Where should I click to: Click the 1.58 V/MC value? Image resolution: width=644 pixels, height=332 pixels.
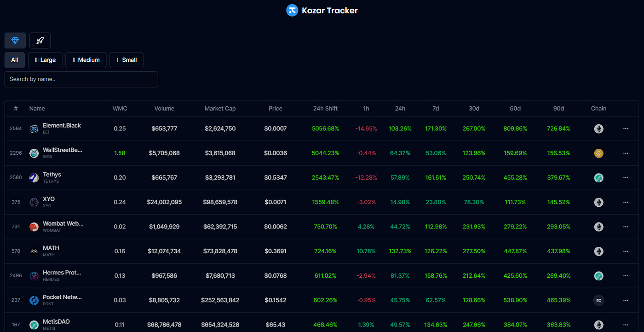coord(120,153)
